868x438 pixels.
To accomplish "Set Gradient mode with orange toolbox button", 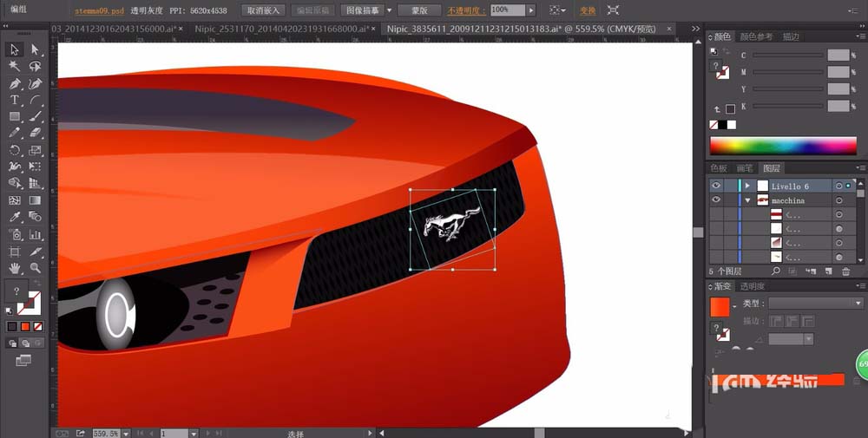I will click(x=25, y=327).
